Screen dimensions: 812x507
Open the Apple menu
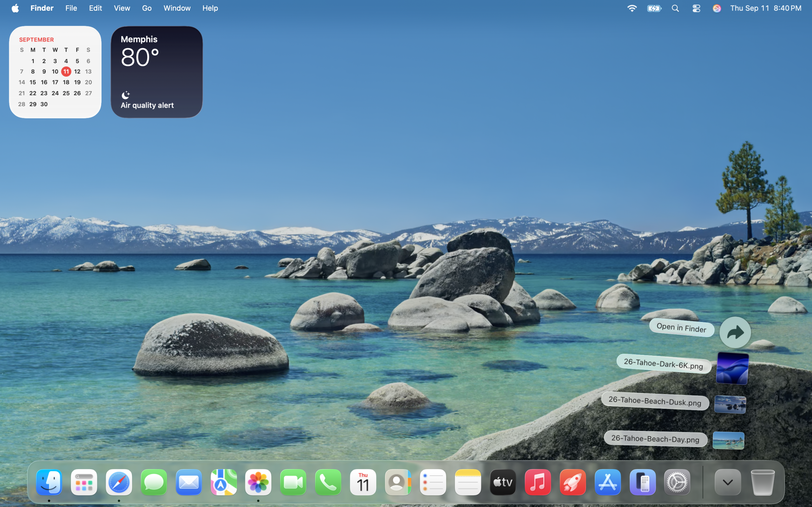(x=15, y=8)
